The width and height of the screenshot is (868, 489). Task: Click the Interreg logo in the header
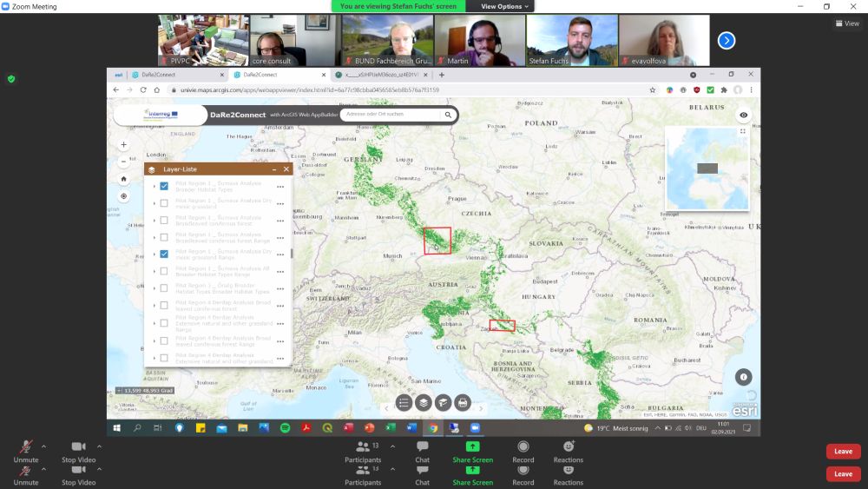coord(161,115)
